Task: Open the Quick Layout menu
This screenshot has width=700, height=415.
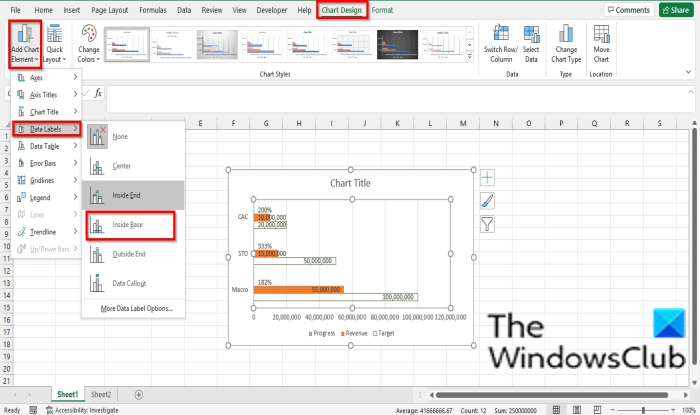Action: 55,44
